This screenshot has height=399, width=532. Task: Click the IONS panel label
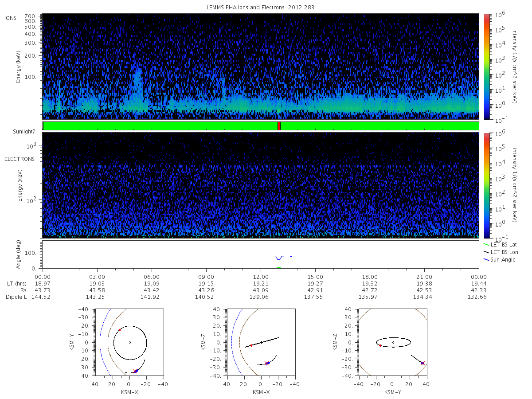pos(12,18)
